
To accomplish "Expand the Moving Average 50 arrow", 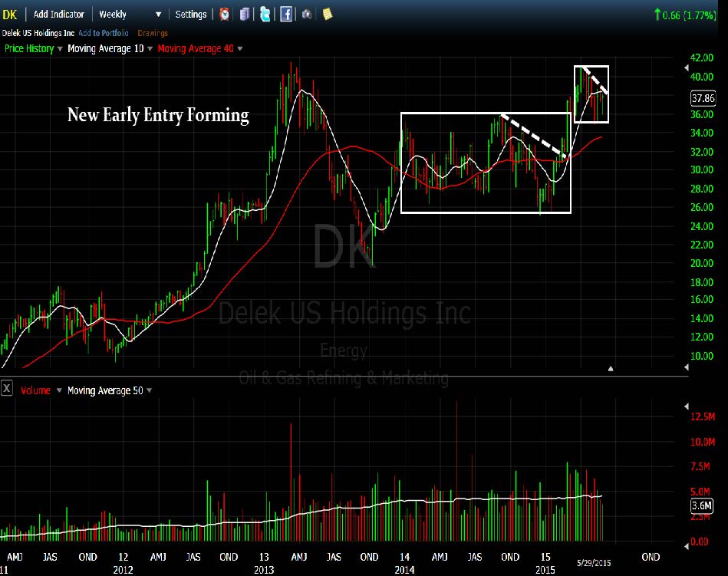I will pyautogui.click(x=150, y=390).
